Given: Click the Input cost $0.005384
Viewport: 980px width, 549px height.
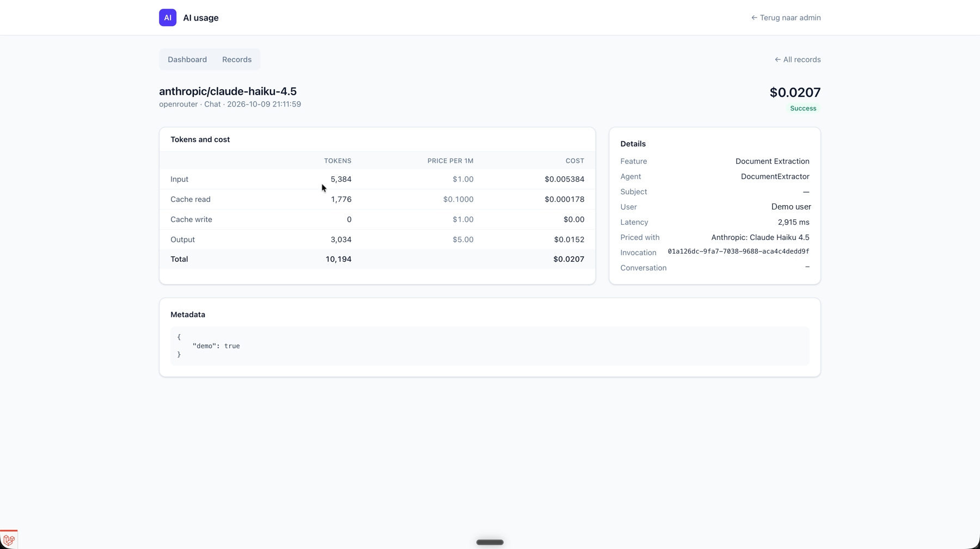Looking at the screenshot, I should tap(564, 179).
